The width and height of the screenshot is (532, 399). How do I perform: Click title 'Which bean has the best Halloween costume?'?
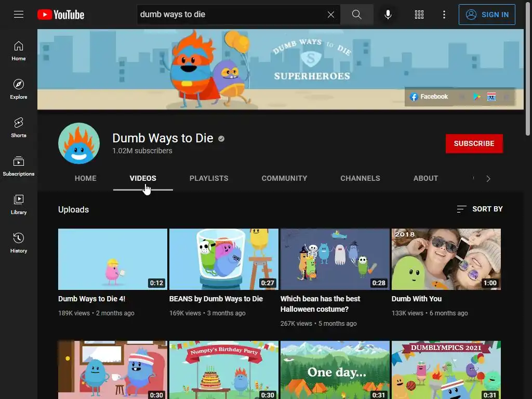click(x=320, y=304)
